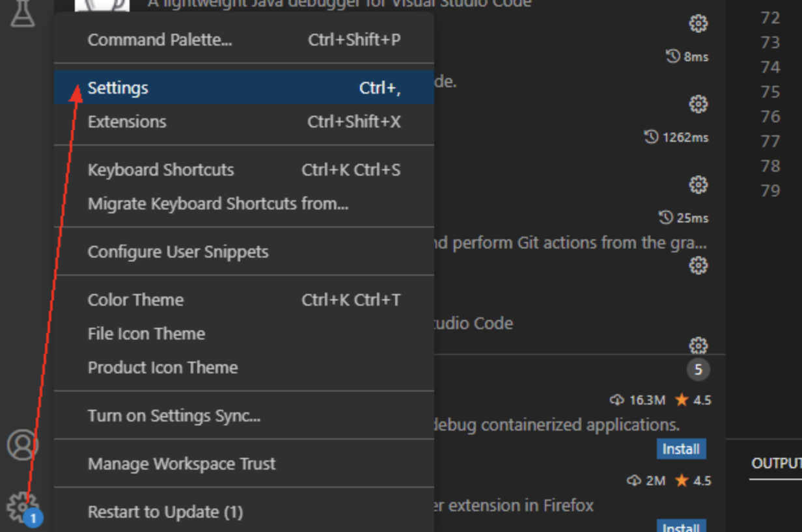Viewport: 802px width, 532px height.
Task: Click line number 79 in the editor gutter
Action: pyautogui.click(x=770, y=191)
